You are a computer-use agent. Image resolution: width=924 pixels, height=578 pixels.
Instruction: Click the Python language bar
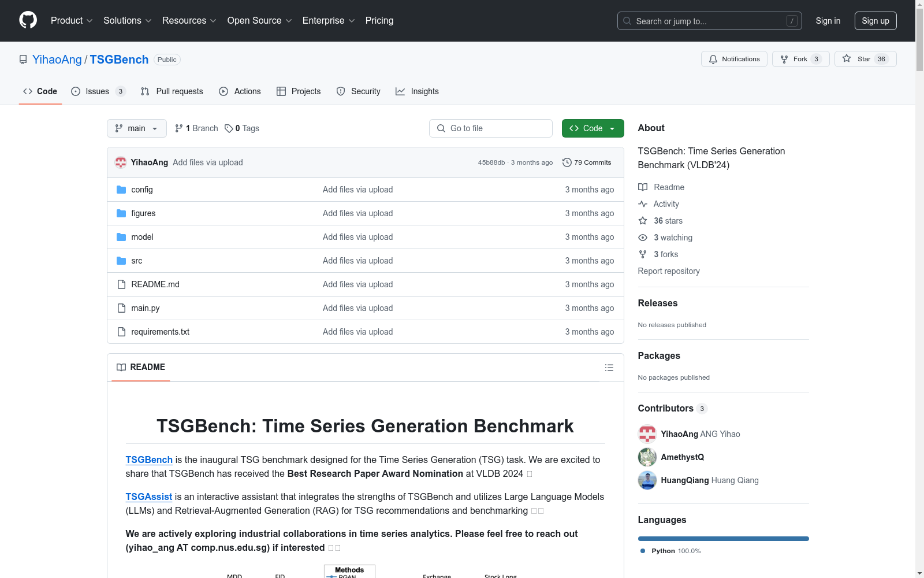pyautogui.click(x=724, y=539)
